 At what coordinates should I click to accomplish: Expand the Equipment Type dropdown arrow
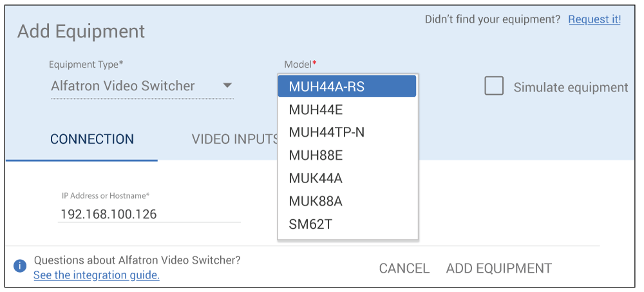pyautogui.click(x=227, y=86)
